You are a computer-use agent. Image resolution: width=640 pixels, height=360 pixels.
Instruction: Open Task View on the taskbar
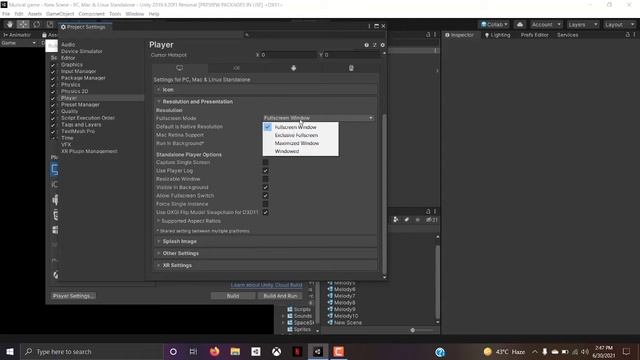coord(193,351)
